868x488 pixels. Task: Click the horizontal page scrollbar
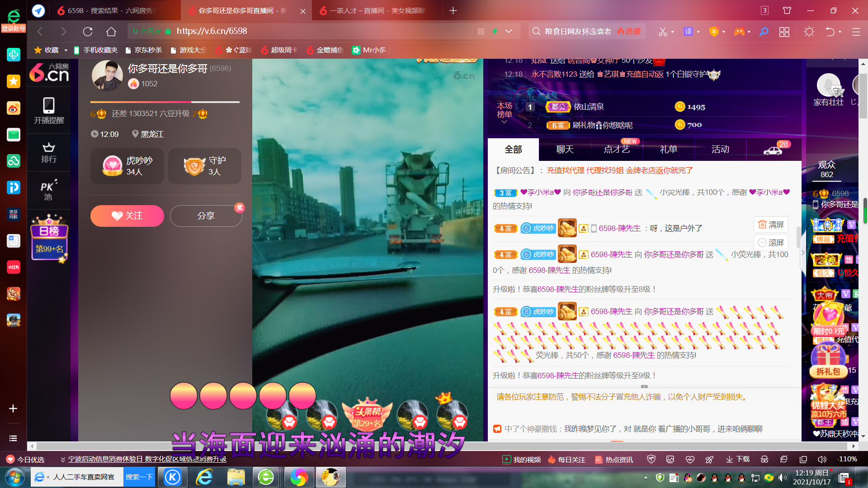coord(442,446)
